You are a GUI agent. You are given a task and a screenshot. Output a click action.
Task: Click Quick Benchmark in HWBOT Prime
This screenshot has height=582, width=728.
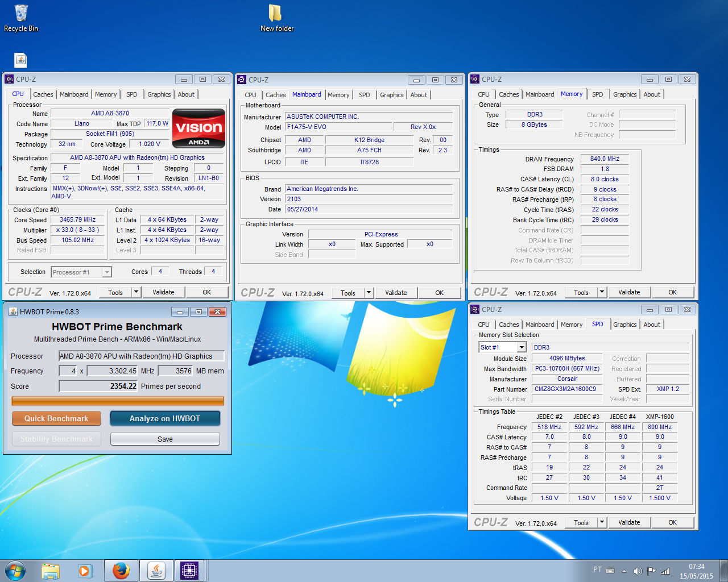(x=56, y=418)
